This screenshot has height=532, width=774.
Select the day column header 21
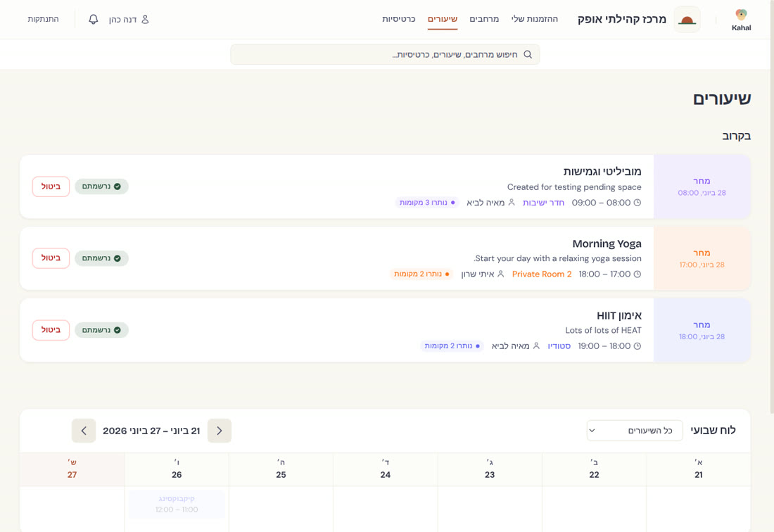(698, 469)
